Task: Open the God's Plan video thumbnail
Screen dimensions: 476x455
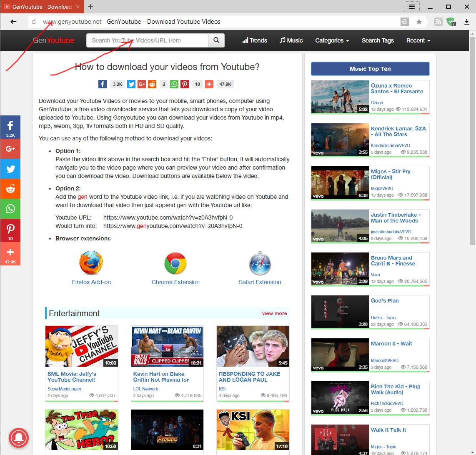Action: click(340, 312)
